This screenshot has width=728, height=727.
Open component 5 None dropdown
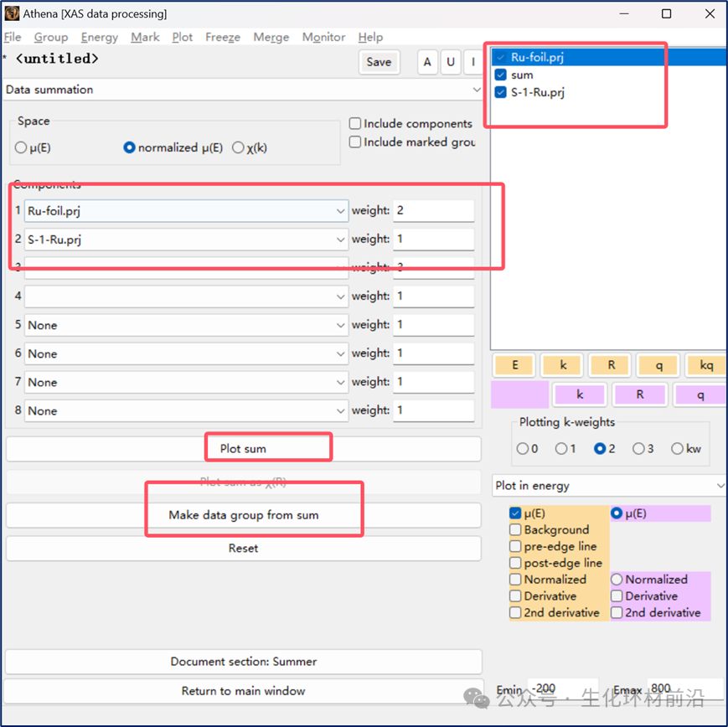tap(186, 325)
